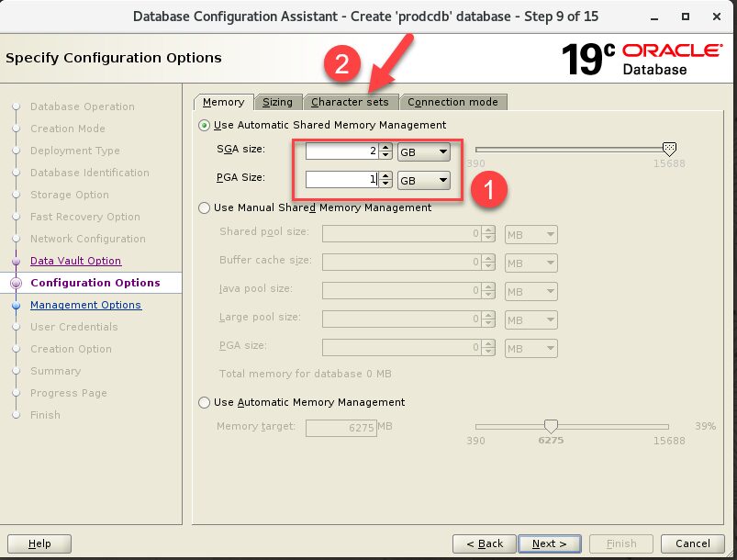Image resolution: width=737 pixels, height=560 pixels.
Task: Open the Sizing tab
Action: [x=278, y=102]
